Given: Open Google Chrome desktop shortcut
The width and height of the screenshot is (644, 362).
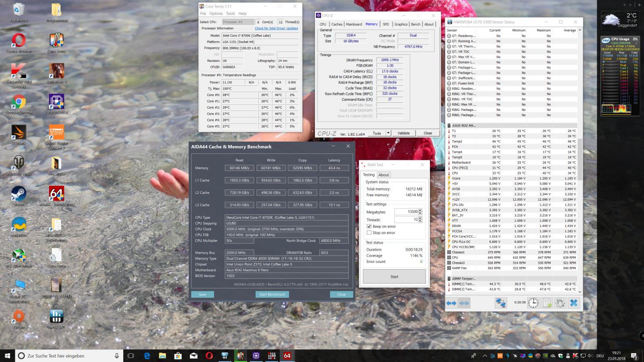Looking at the screenshot, I should pyautogui.click(x=18, y=104).
